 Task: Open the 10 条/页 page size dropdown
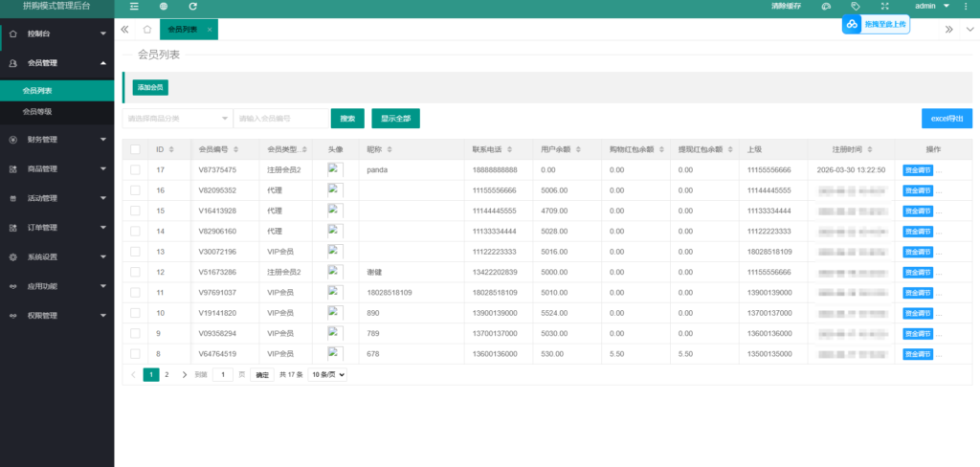click(327, 375)
